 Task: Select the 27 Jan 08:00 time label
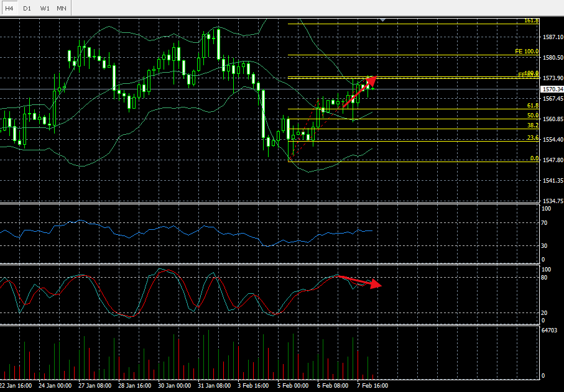coord(95,386)
